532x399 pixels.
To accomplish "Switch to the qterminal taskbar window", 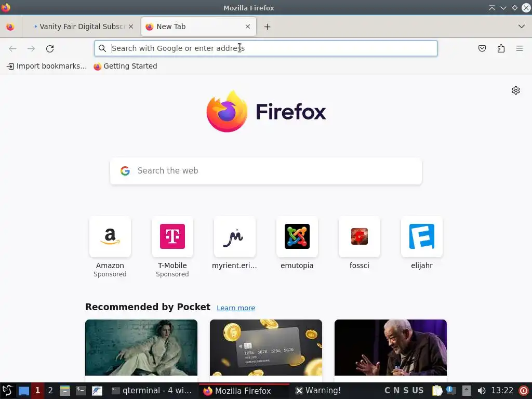I will tap(152, 391).
